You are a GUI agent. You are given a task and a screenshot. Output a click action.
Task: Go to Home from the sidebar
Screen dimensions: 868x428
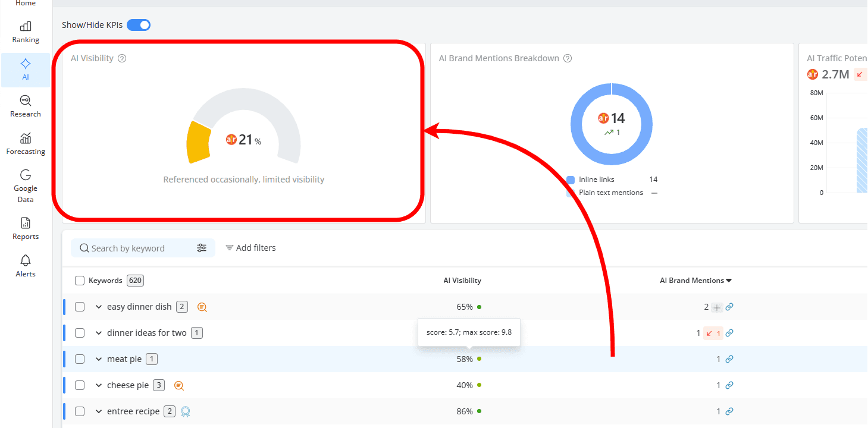25,4
